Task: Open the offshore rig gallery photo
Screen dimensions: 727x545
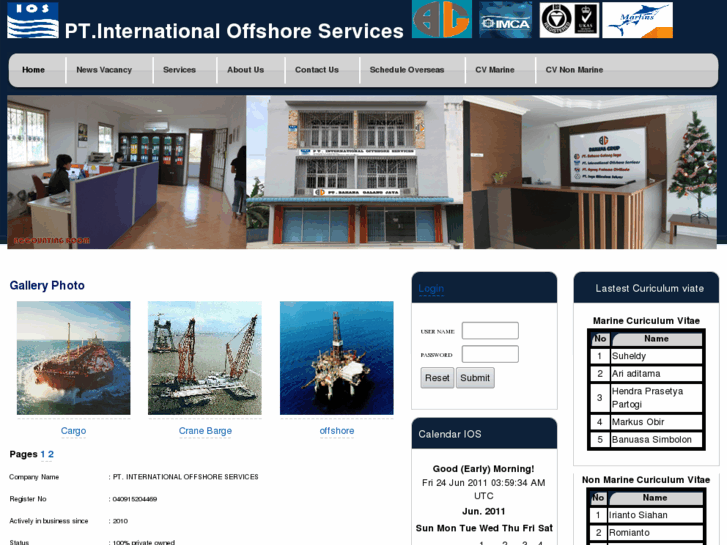Action: (337, 358)
